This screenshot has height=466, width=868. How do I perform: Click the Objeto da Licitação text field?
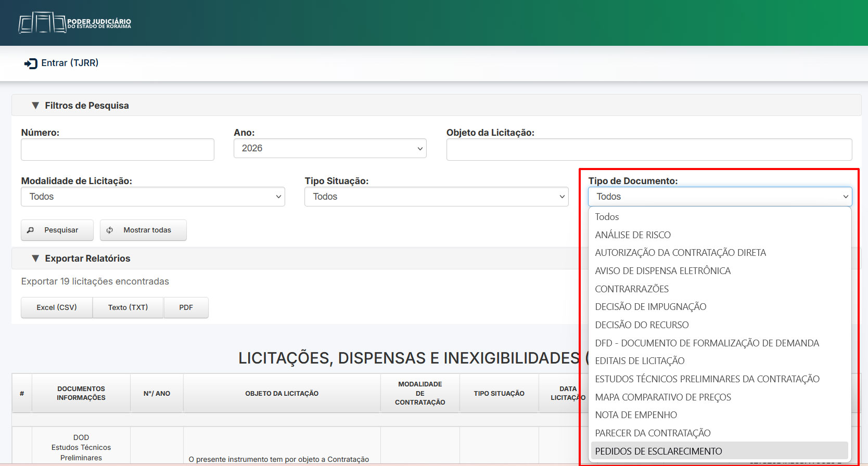tap(649, 150)
